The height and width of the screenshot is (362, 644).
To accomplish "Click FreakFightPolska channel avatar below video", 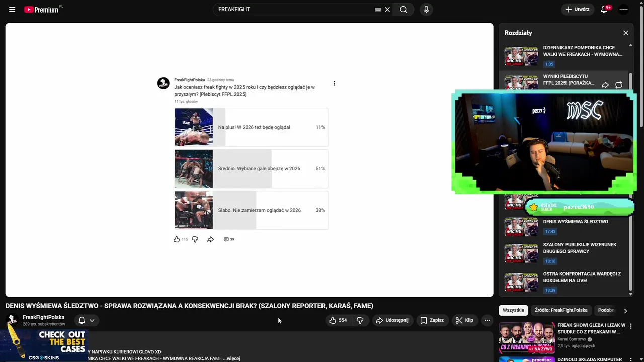I will 12,320.
